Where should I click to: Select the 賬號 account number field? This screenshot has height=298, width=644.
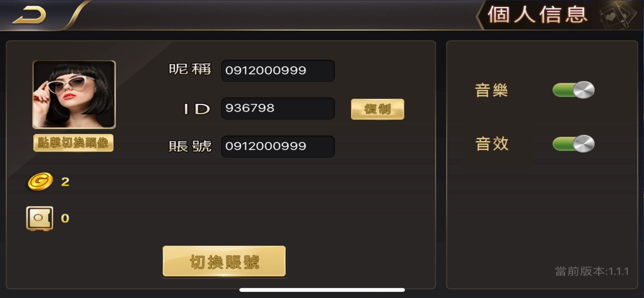tap(278, 146)
